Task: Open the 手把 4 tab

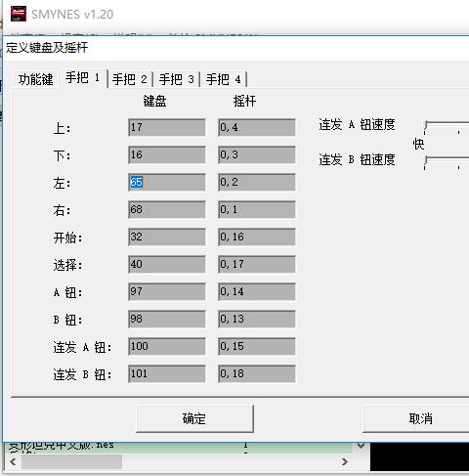Action: click(224, 79)
